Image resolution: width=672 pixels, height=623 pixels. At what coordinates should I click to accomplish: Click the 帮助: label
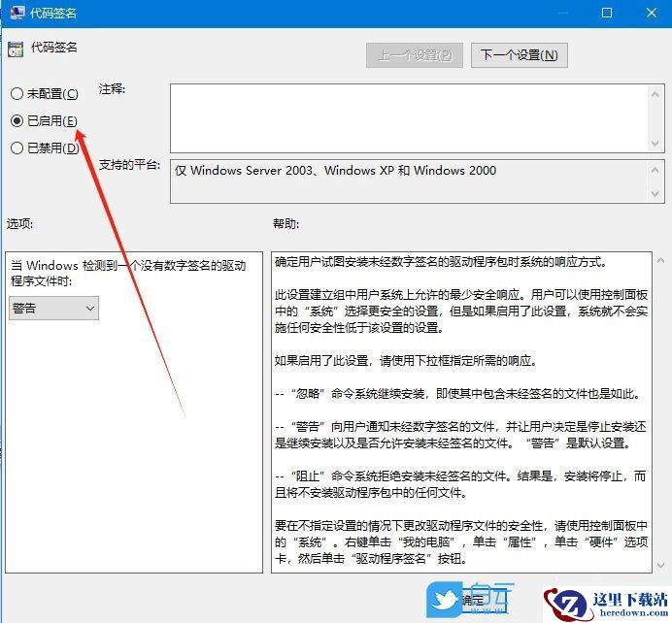point(286,223)
